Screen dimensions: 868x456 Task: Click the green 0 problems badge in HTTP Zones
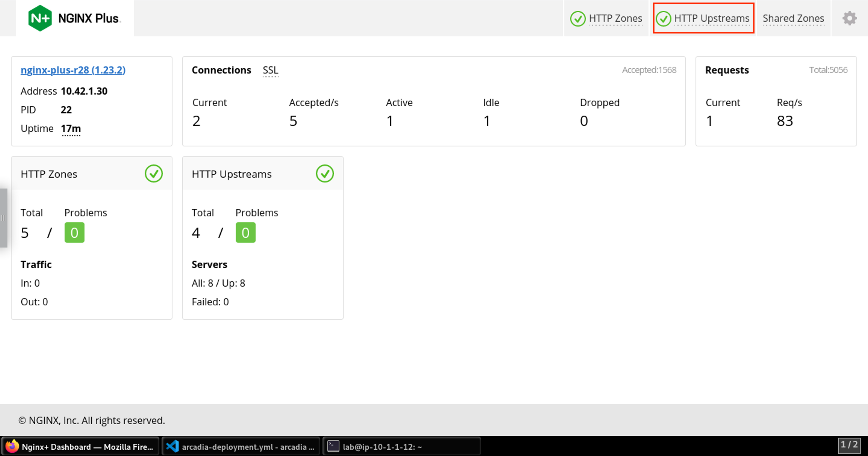(74, 233)
